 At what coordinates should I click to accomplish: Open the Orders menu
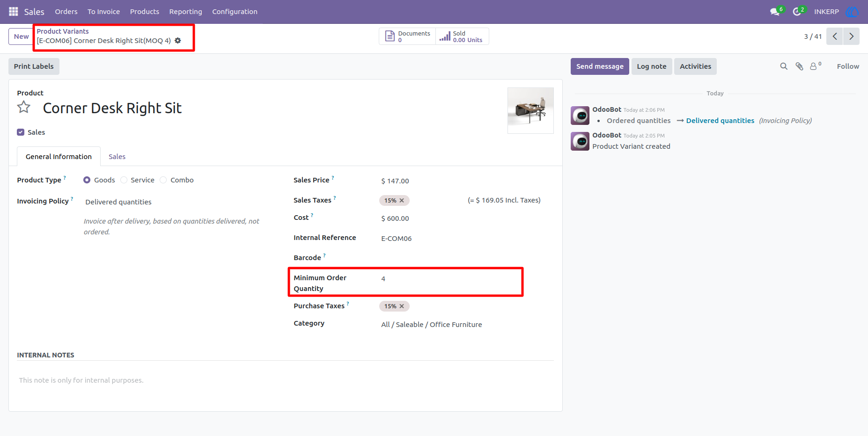(66, 12)
